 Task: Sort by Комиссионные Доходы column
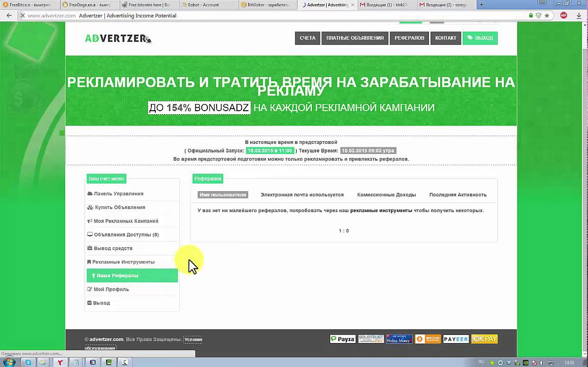pos(387,195)
